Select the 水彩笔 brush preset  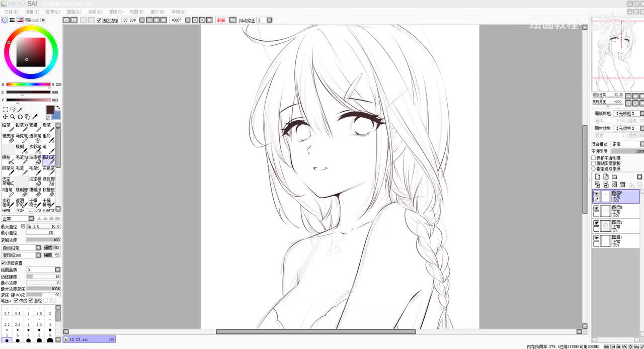pos(35,149)
